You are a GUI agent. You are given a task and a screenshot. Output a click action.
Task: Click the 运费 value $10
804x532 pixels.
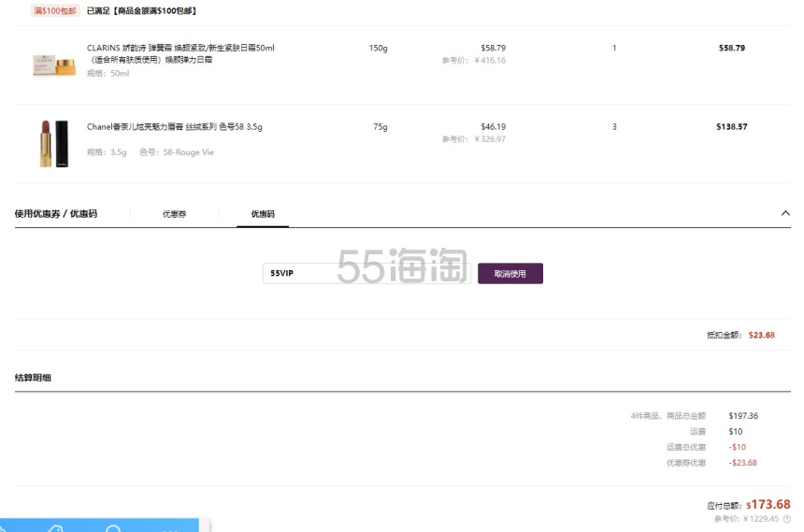[736, 431]
